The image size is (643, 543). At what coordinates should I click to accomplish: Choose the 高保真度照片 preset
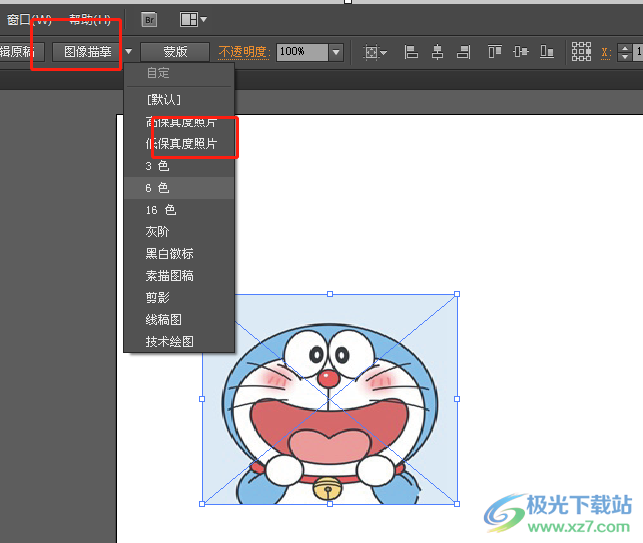[179, 122]
